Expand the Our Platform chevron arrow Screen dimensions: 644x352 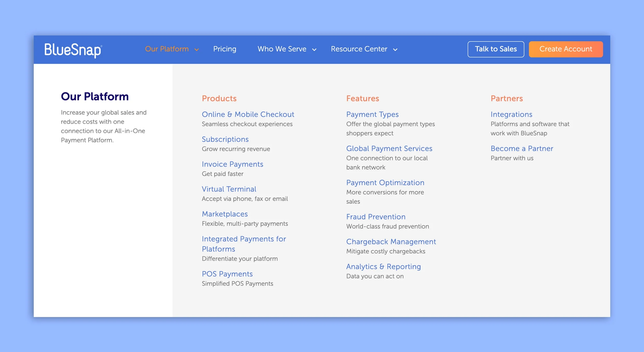197,50
